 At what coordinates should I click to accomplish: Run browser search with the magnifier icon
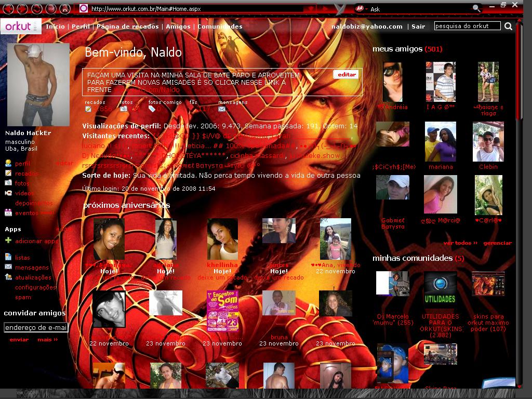click(x=476, y=8)
